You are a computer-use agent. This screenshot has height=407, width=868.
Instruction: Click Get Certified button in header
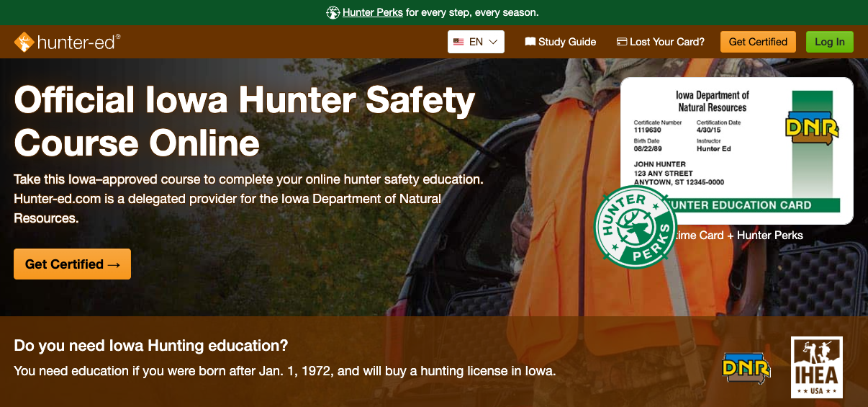tap(758, 42)
